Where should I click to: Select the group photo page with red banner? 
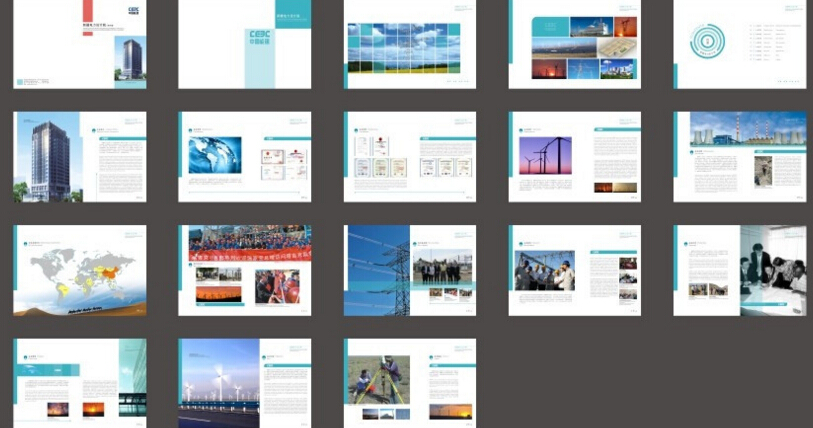coord(245,270)
